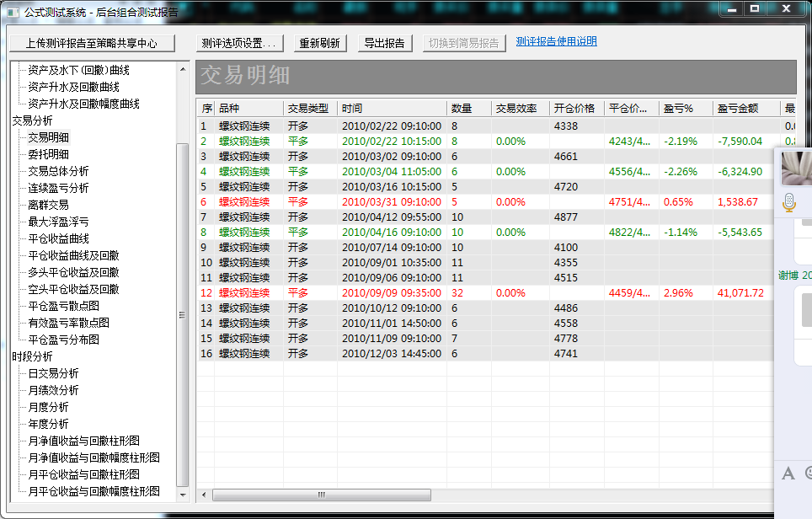The image size is (812, 519).
Task: Open the 测评报告使用说明 link
Action: tap(556, 41)
